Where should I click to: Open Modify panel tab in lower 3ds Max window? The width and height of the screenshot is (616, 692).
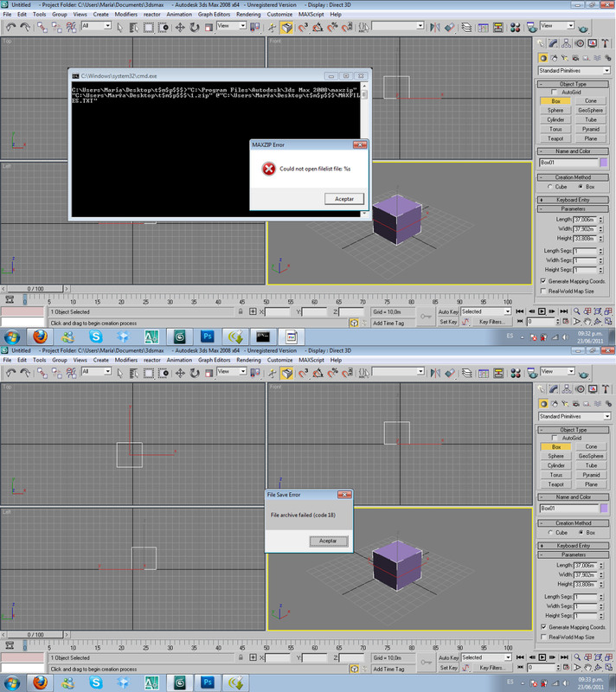[554, 389]
